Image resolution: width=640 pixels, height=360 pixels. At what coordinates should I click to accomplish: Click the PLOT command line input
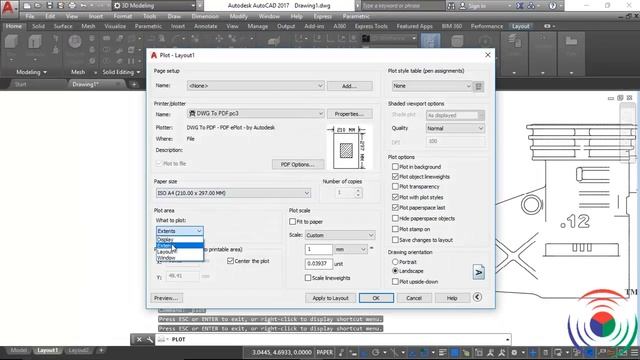point(333,340)
